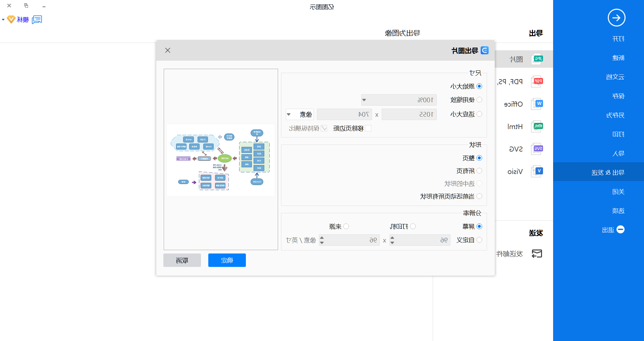The width and height of the screenshot is (644, 341).
Task: Choose the Visio export type label
Action: tap(515, 172)
